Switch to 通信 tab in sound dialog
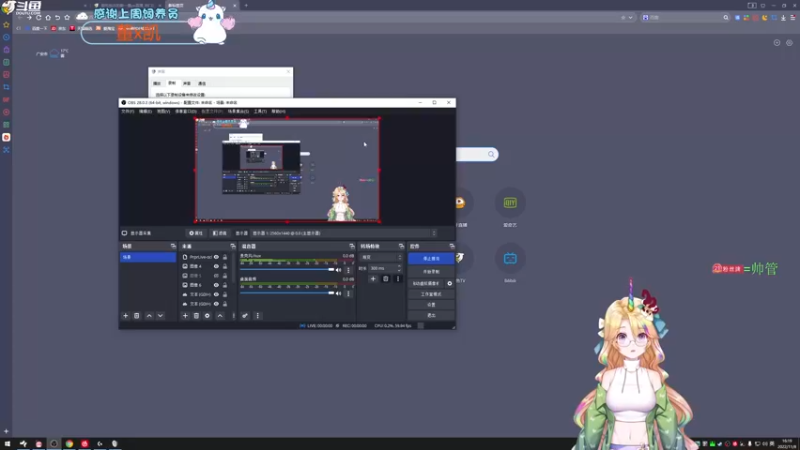Viewport: 800px width, 450px height. point(202,83)
